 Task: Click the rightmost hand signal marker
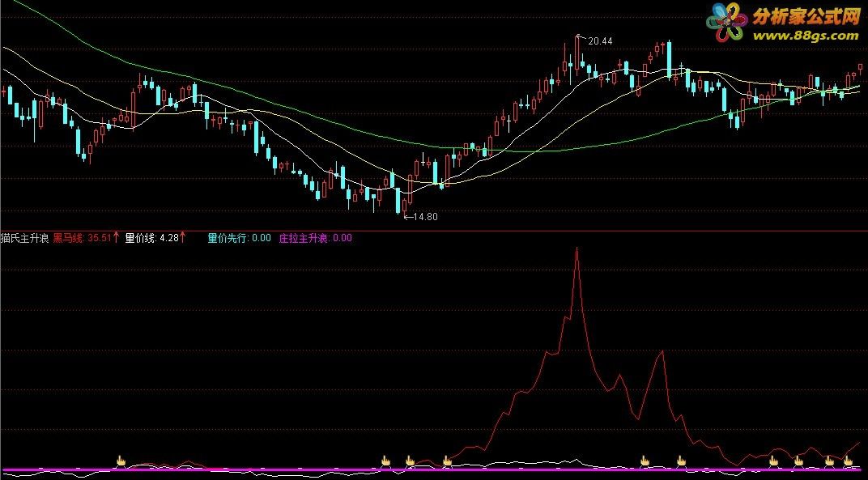point(848,460)
